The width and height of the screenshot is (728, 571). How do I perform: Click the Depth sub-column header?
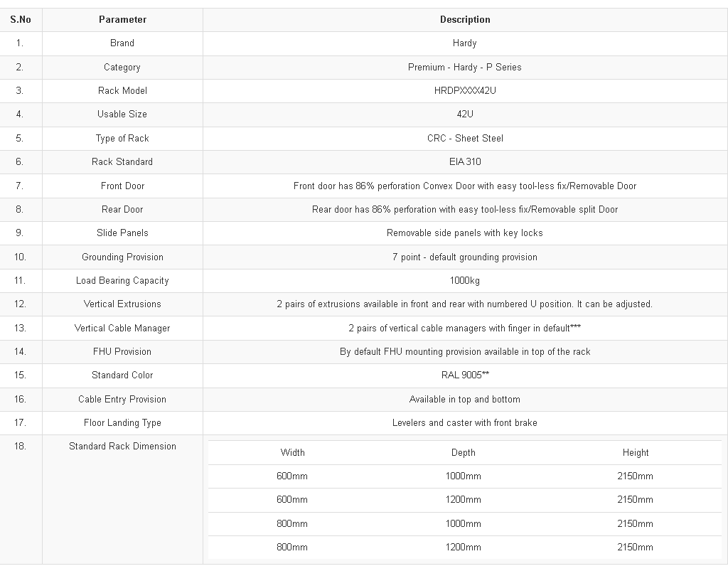click(464, 453)
